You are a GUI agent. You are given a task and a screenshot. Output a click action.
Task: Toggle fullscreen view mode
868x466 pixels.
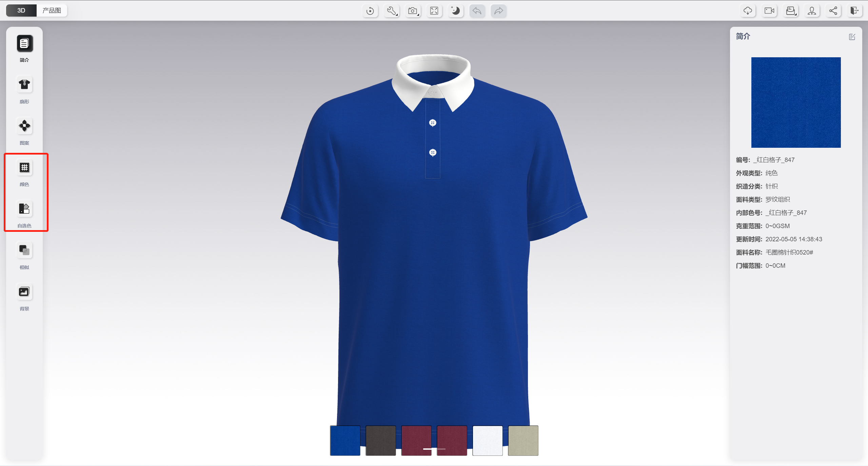point(434,11)
